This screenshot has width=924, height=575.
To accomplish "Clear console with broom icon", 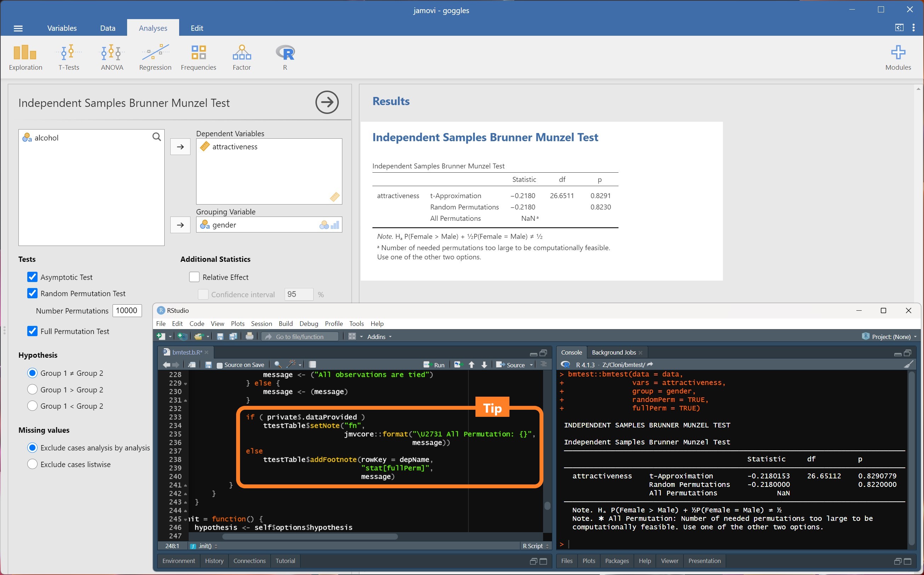I will 908,364.
